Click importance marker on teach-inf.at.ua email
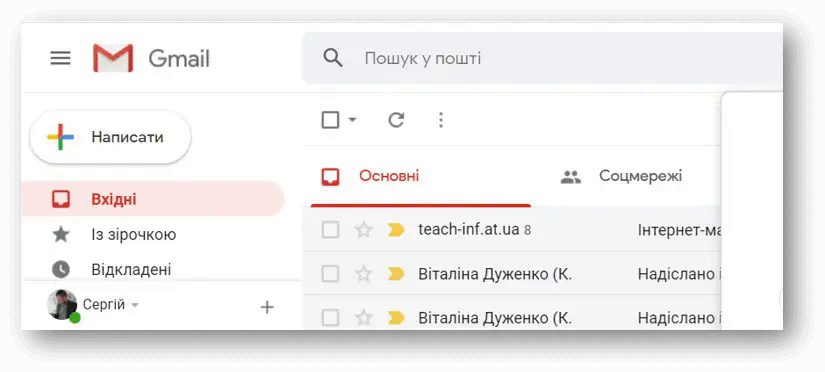The width and height of the screenshot is (825, 372). 396,230
